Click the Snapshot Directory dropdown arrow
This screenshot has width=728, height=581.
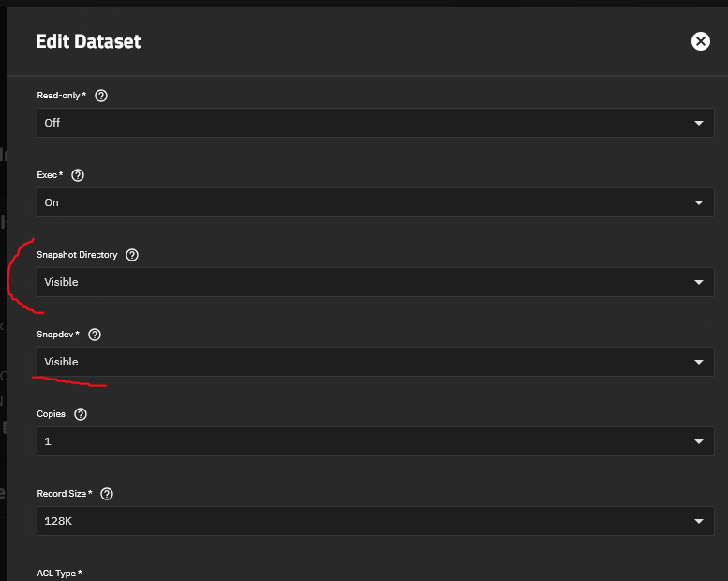(x=699, y=282)
